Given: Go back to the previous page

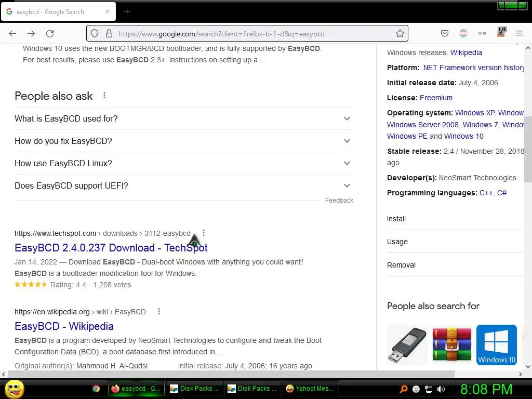Looking at the screenshot, I should pos(12,34).
